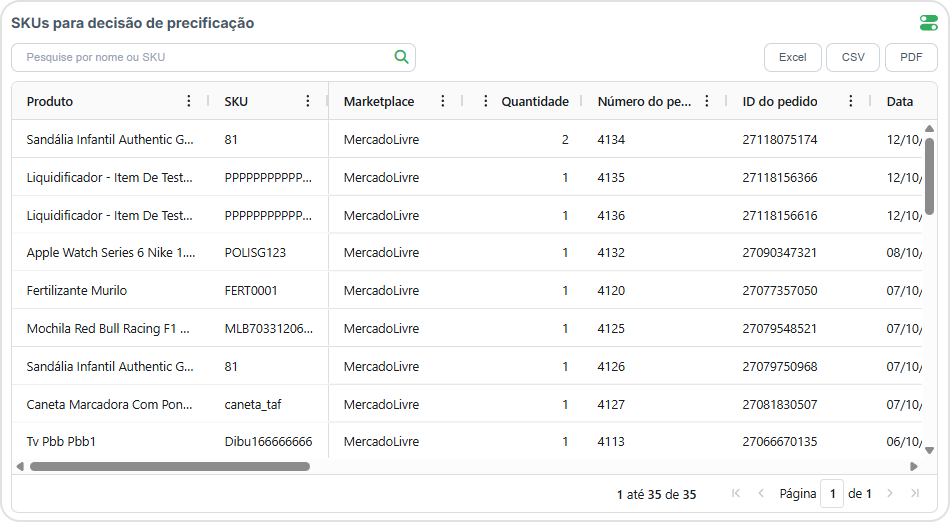Open the ID do pedido column menu
The height and width of the screenshot is (522, 950).
click(851, 101)
